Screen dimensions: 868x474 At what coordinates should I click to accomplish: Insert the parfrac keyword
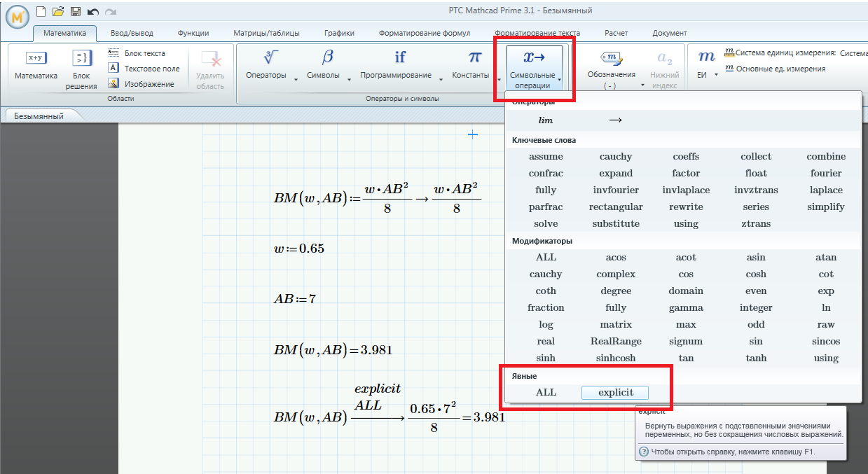[546, 207]
